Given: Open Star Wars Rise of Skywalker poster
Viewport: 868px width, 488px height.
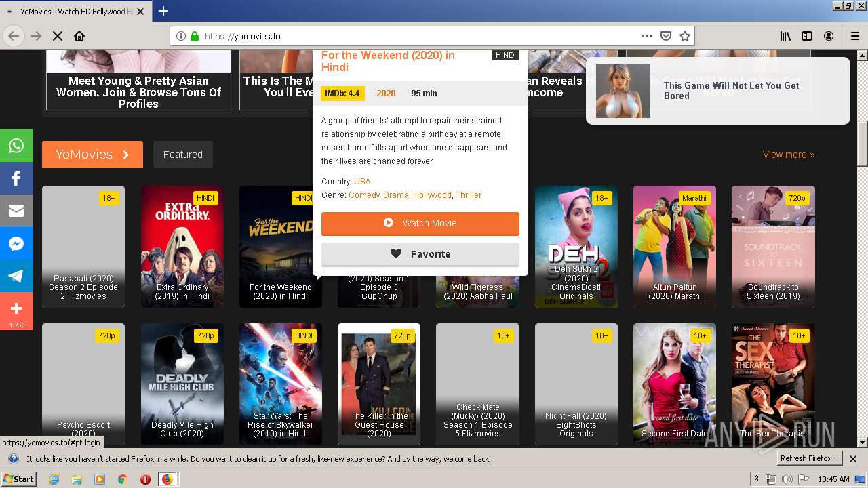Looking at the screenshot, I should pos(281,384).
